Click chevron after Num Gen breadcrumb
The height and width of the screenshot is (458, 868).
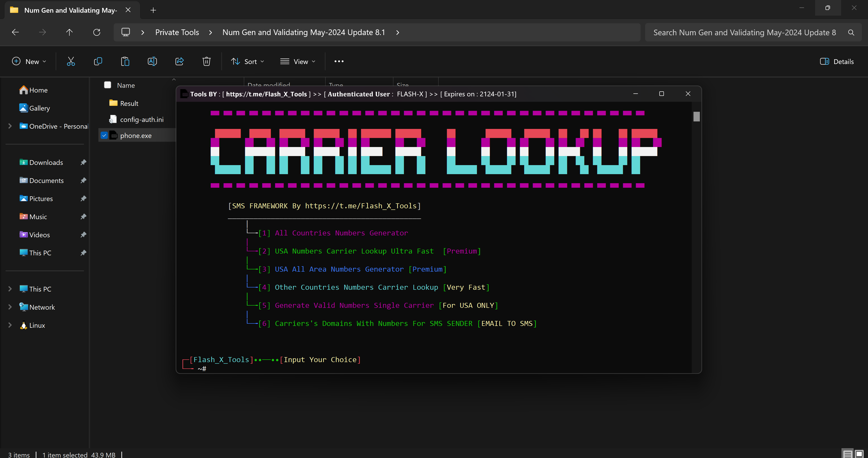[398, 32]
